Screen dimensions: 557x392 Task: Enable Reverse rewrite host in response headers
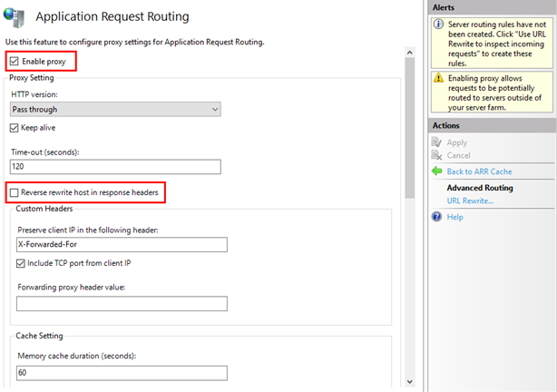click(x=15, y=192)
